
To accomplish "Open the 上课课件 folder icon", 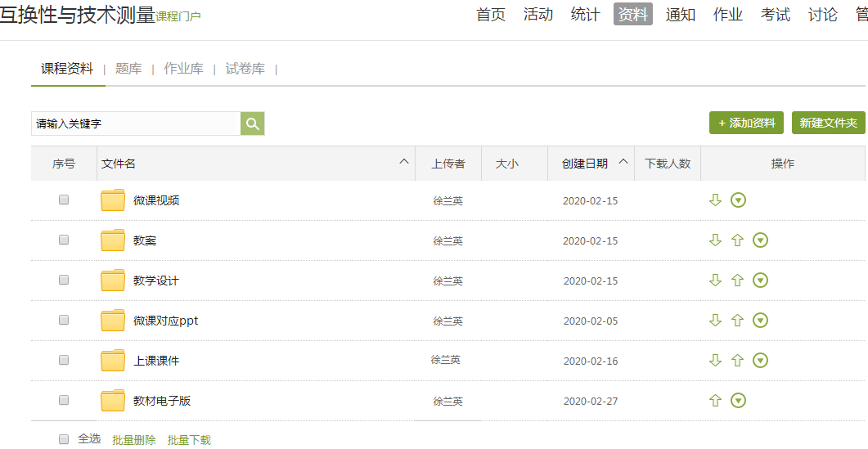I will pyautogui.click(x=113, y=361).
